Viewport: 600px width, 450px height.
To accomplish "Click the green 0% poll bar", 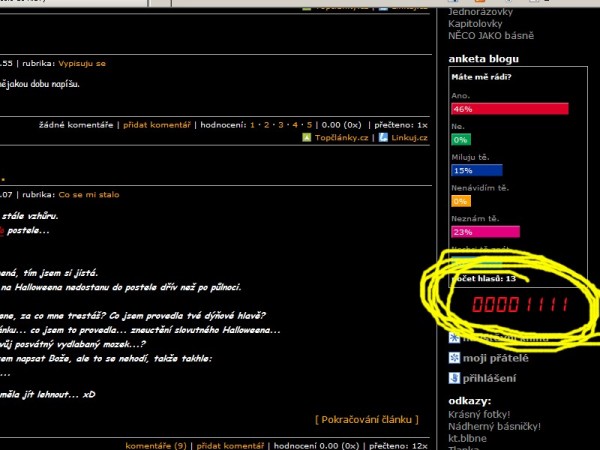I will [x=461, y=140].
